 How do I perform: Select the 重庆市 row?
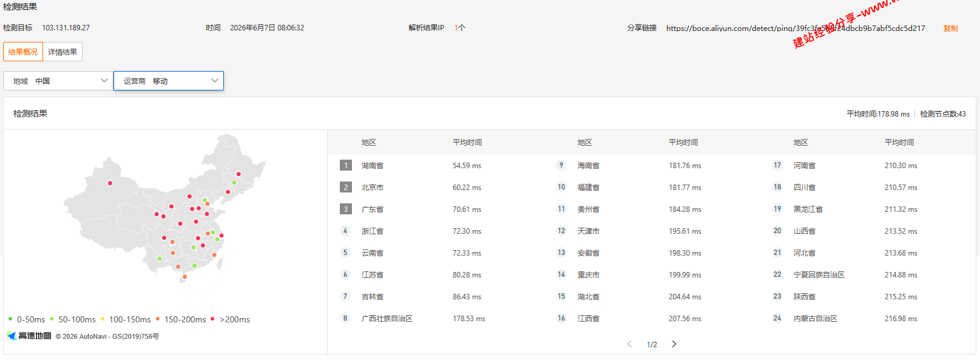coord(652,274)
